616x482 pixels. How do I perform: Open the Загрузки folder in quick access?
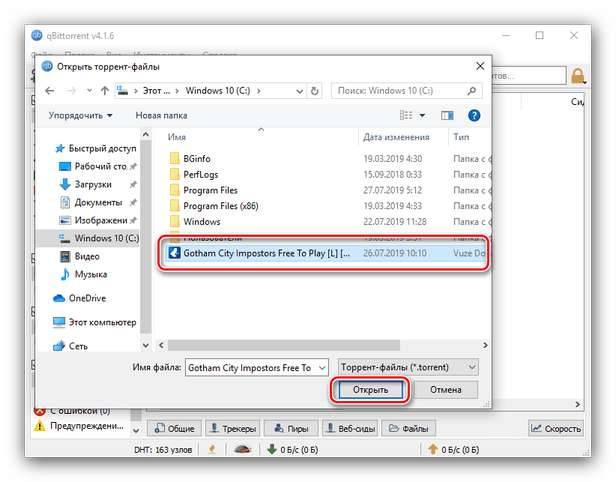click(92, 184)
